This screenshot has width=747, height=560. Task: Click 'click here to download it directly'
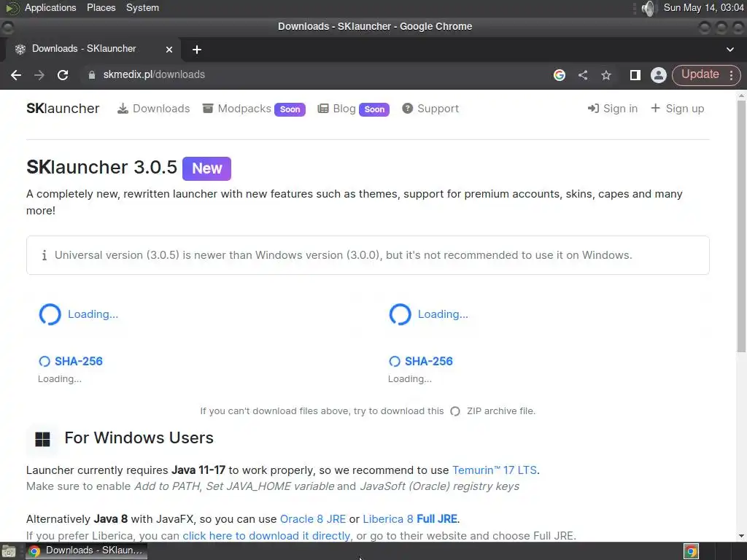266,536
